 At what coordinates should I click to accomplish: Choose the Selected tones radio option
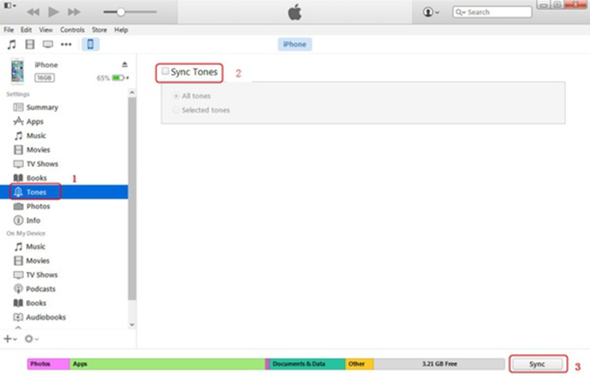pyautogui.click(x=176, y=110)
